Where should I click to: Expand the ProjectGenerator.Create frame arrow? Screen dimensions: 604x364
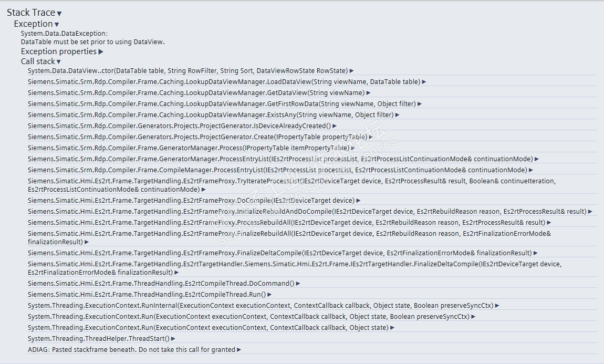[x=371, y=137]
